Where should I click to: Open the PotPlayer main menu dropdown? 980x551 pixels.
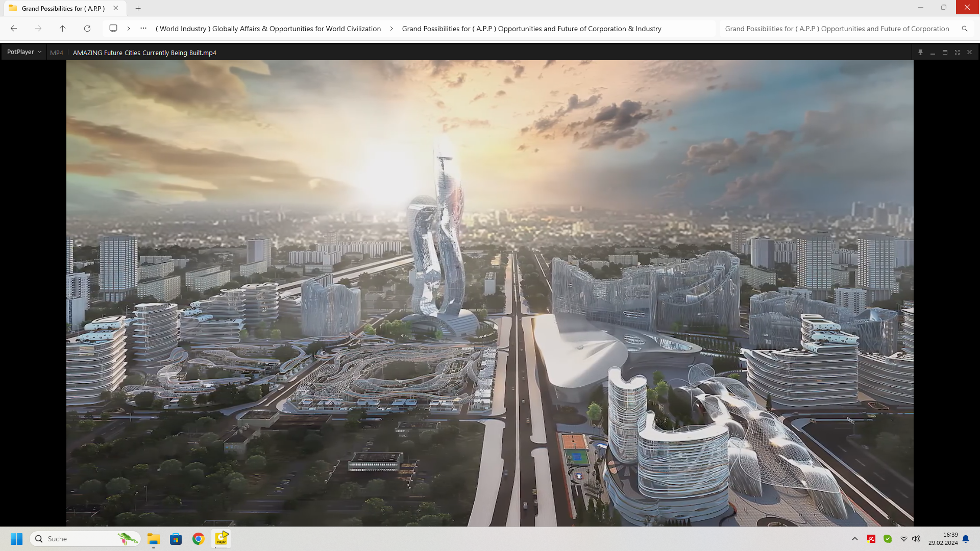tap(24, 52)
